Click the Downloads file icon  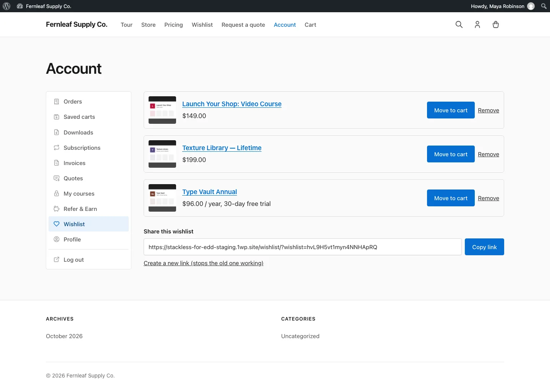57,132
